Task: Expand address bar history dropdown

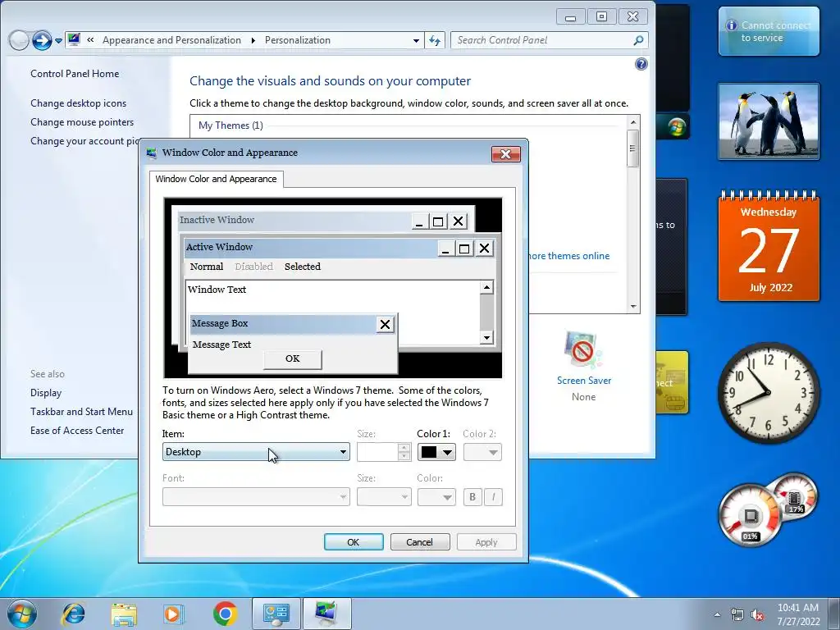Action: pos(416,41)
